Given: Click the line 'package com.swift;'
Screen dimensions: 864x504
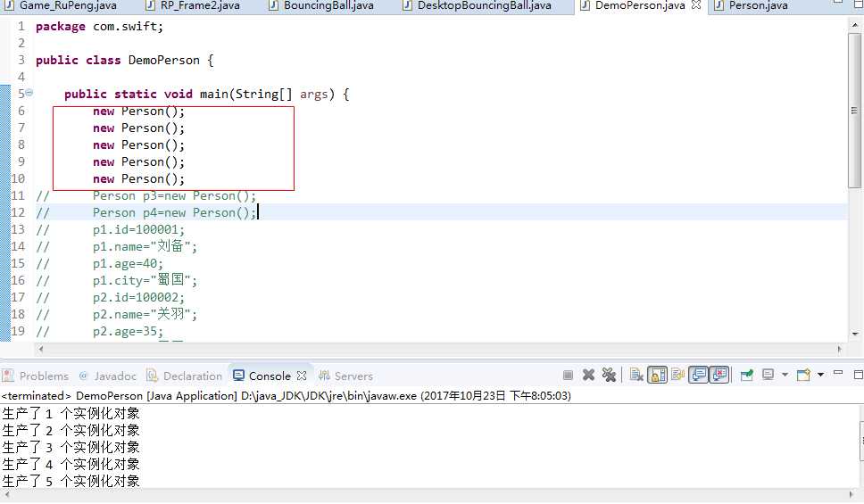Looking at the screenshot, I should point(99,27).
